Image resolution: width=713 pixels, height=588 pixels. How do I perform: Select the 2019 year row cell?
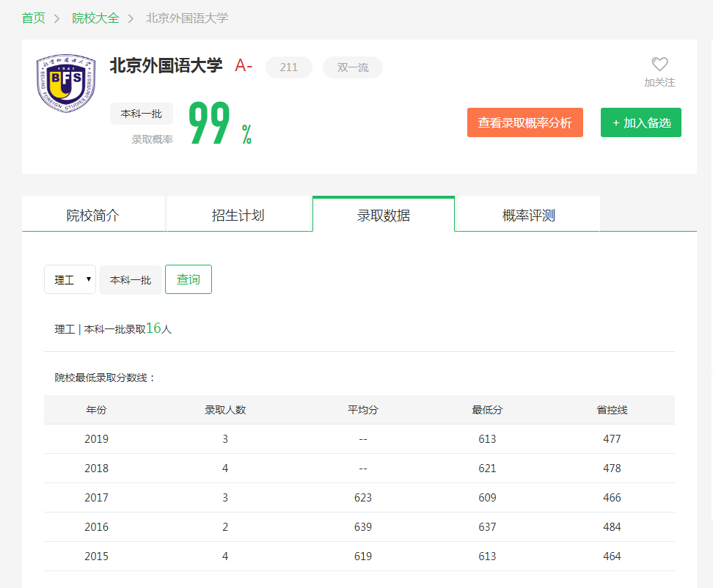coord(96,439)
